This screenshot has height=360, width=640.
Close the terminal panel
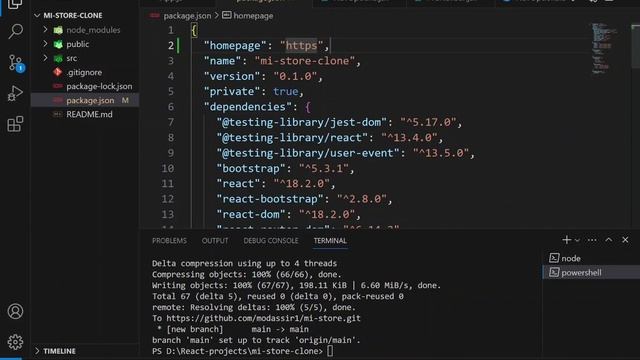(x=625, y=240)
